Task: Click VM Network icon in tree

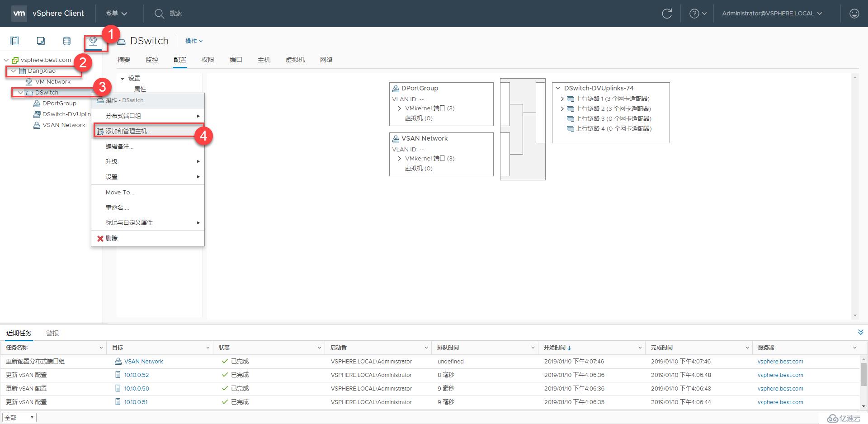Action: click(x=29, y=82)
